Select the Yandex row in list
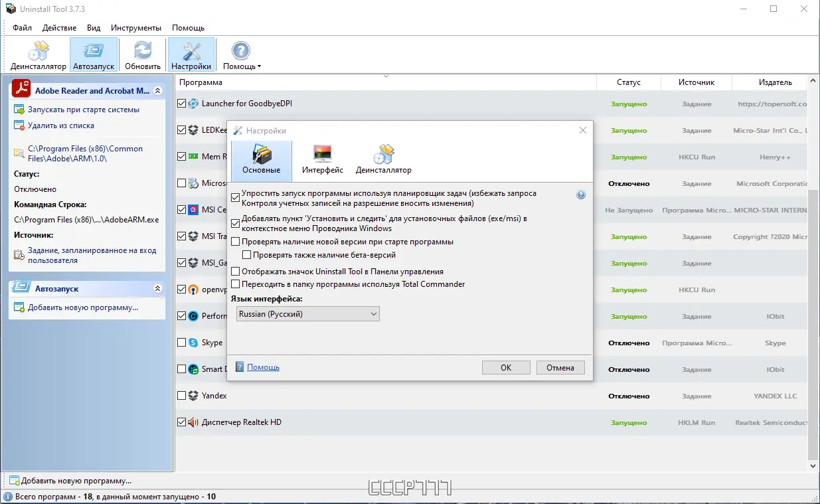Screen dimensions: 820x504 tap(491, 396)
